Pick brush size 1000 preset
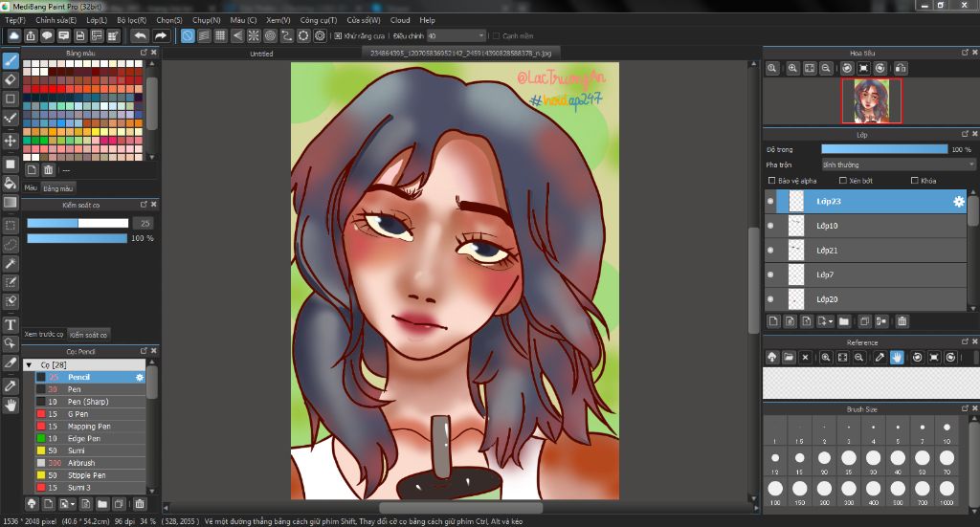The height and width of the screenshot is (527, 980). (947, 490)
